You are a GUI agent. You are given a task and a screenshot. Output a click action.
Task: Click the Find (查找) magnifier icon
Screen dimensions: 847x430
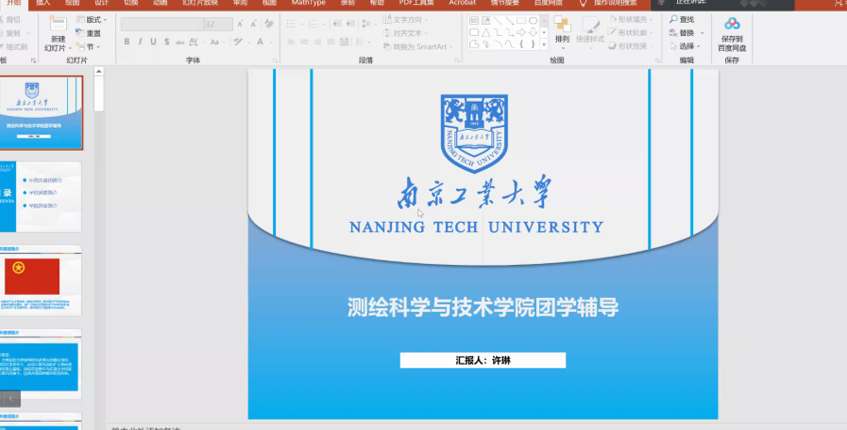tap(673, 20)
